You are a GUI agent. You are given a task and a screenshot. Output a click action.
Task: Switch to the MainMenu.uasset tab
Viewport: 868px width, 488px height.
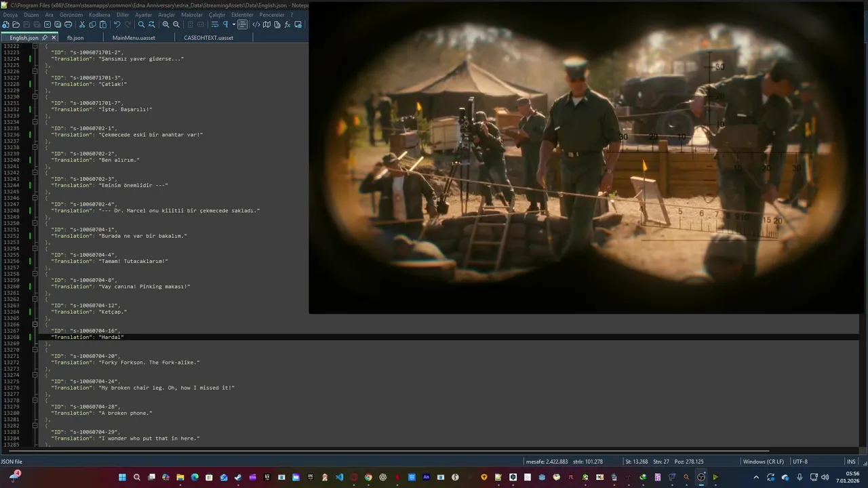(134, 38)
